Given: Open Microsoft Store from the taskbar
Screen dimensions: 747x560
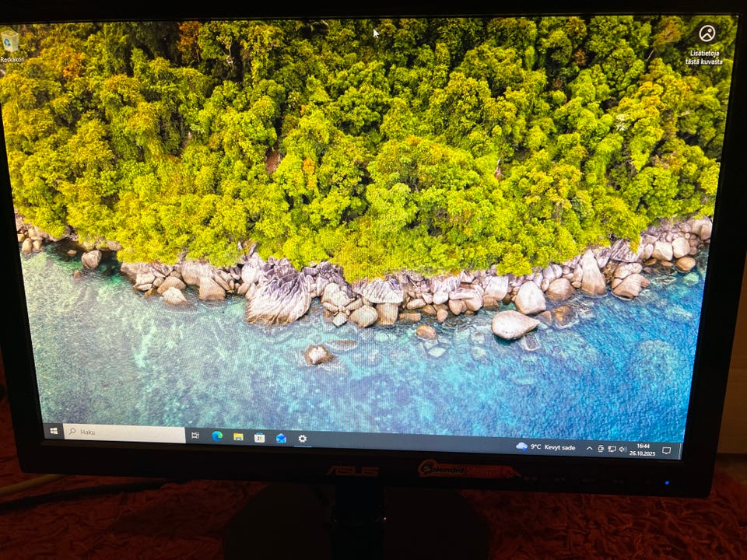Looking at the screenshot, I should coord(260,438).
